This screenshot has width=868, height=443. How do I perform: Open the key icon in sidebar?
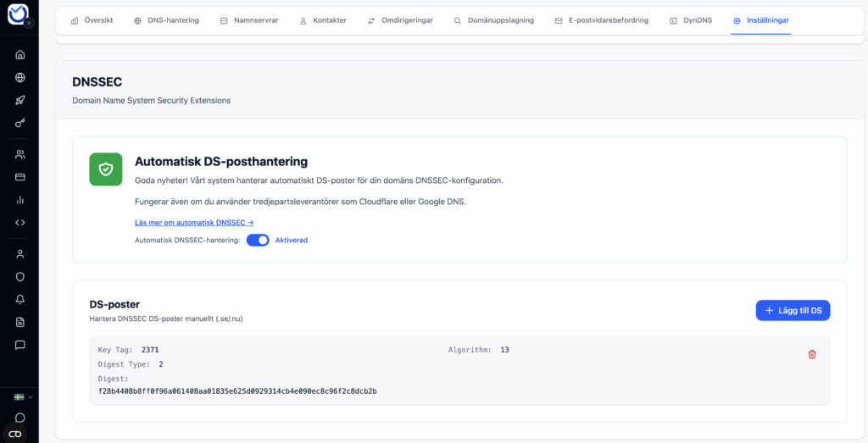19,124
